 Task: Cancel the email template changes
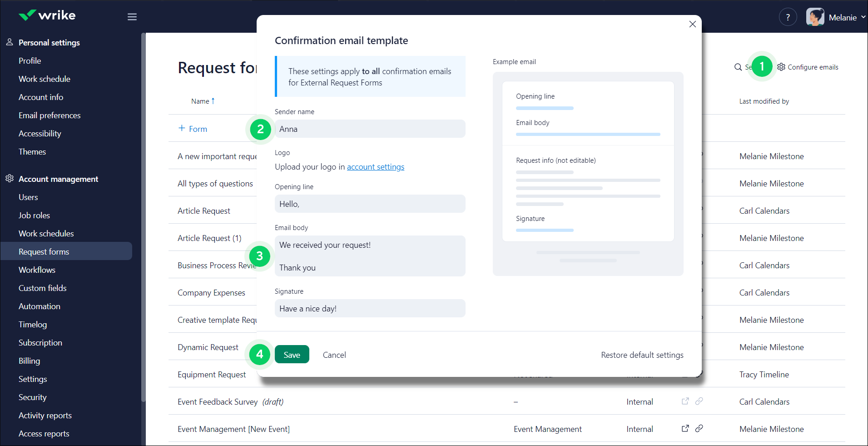334,355
